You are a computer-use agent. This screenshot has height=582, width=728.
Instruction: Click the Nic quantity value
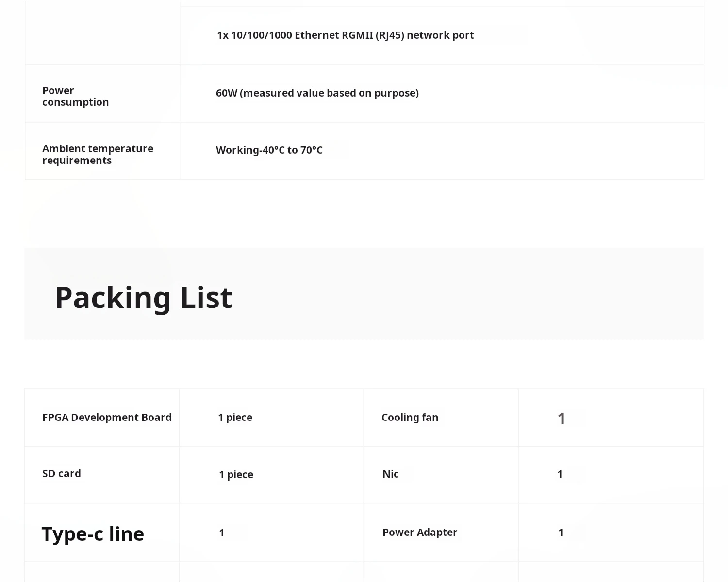point(560,474)
